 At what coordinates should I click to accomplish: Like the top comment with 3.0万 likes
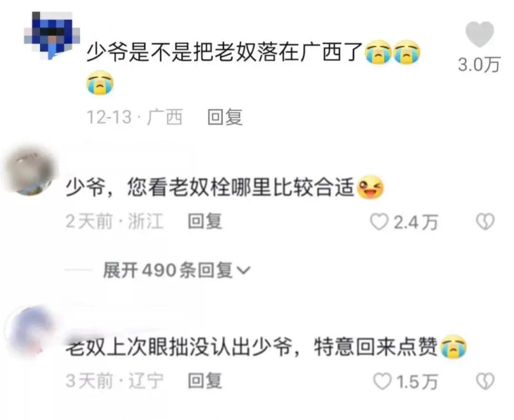(480, 34)
